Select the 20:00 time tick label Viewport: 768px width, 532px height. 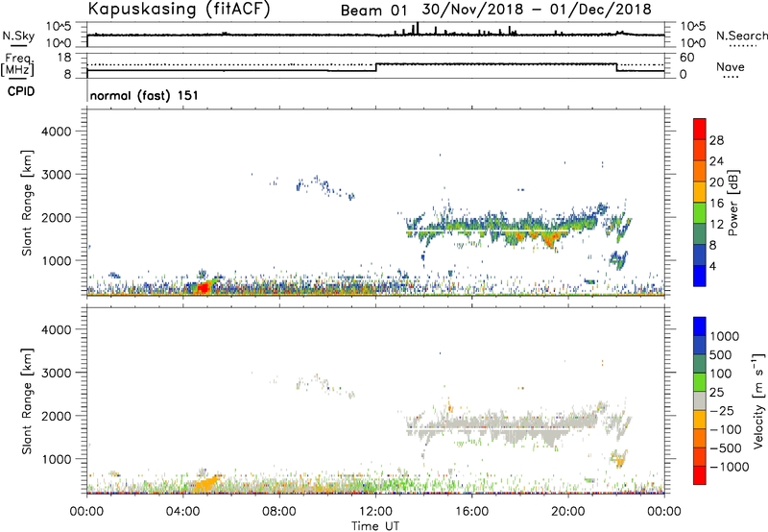(x=568, y=512)
